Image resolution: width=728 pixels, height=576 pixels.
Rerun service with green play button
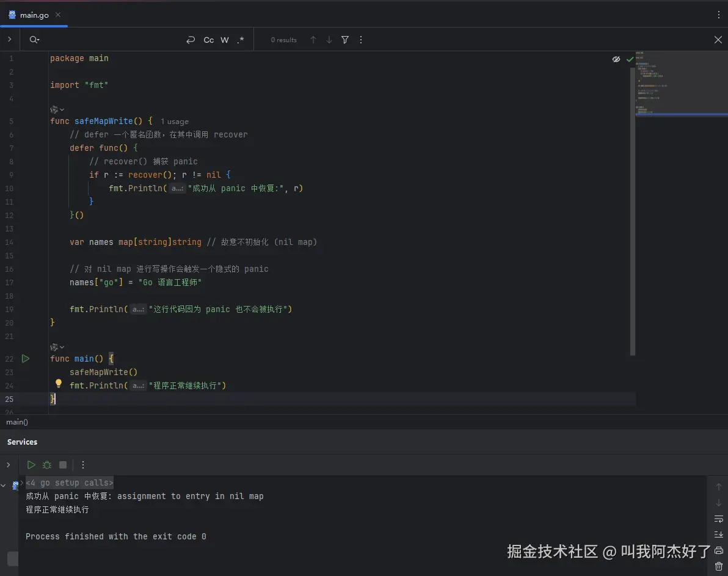[x=31, y=464]
